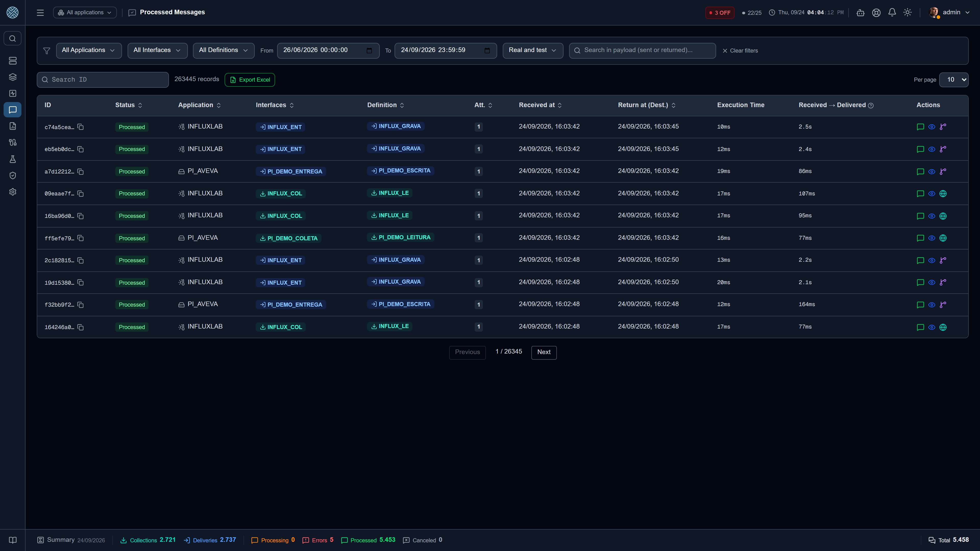
Task: Click Clear filters link
Action: click(740, 51)
